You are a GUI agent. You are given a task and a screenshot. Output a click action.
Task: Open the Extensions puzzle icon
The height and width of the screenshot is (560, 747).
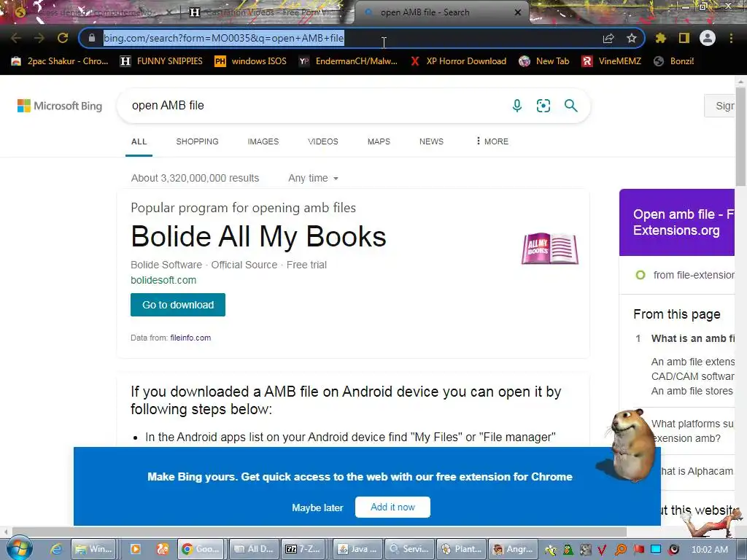tap(660, 38)
